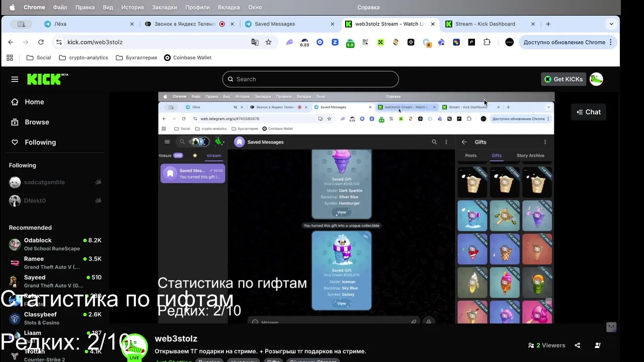Open Ramee's recommended channel

55,263
